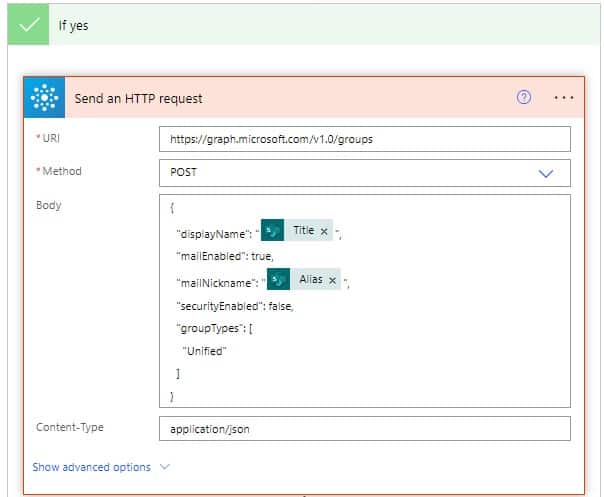The width and height of the screenshot is (604, 497).
Task: Click the "Unified" value text
Action: 204,351
